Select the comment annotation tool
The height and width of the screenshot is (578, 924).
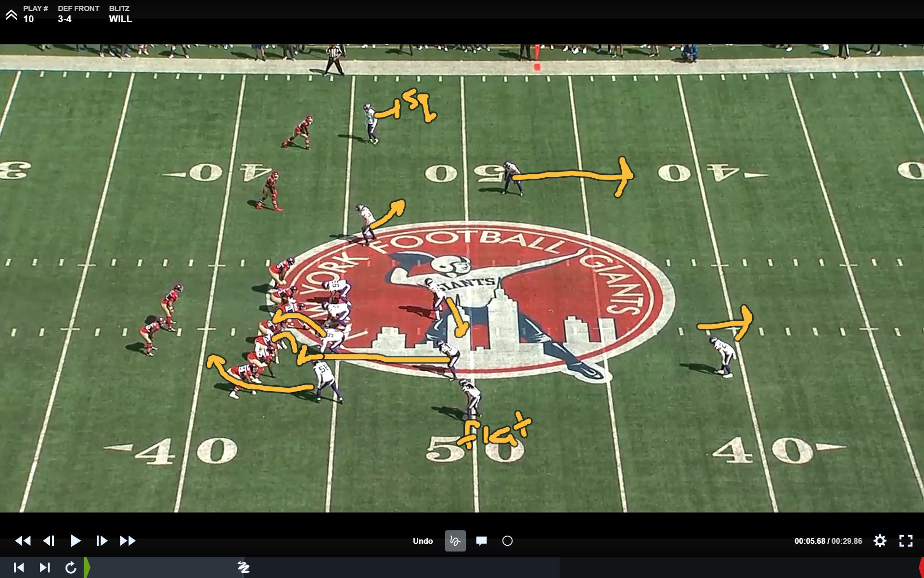pyautogui.click(x=481, y=541)
